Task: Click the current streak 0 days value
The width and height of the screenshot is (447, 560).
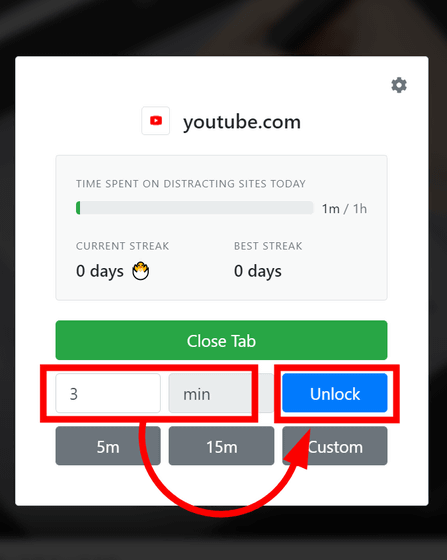Action: (x=100, y=271)
